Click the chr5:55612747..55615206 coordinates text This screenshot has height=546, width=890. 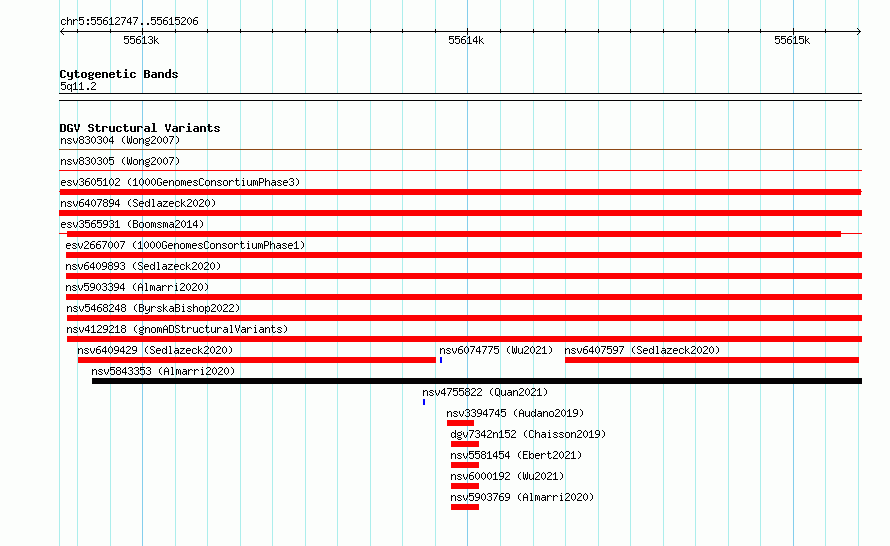point(129,22)
